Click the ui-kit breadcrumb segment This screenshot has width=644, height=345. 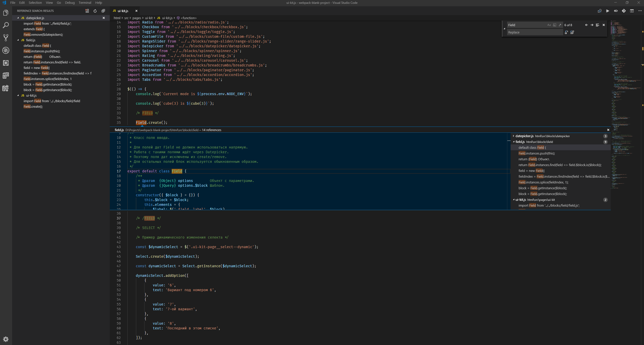coord(149,18)
